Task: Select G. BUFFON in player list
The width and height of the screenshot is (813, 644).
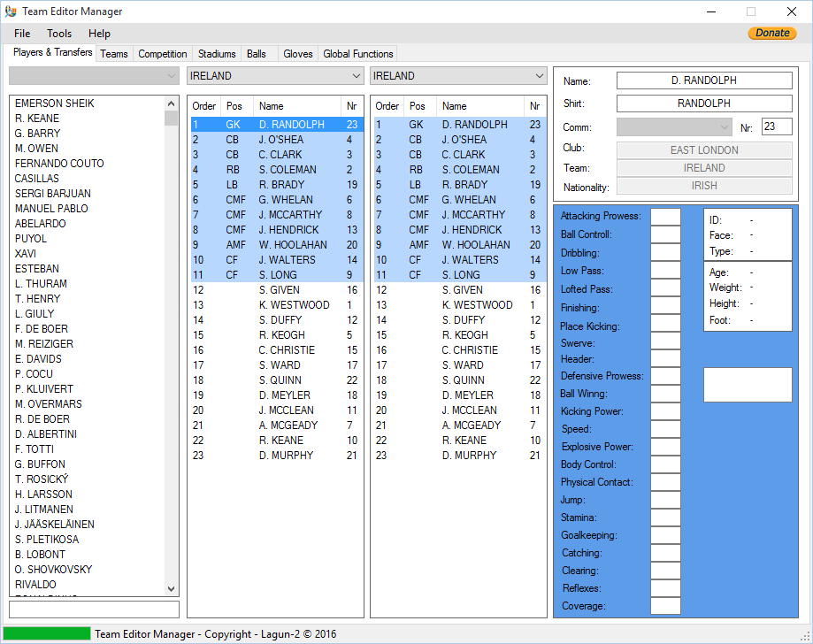Action: click(x=40, y=464)
